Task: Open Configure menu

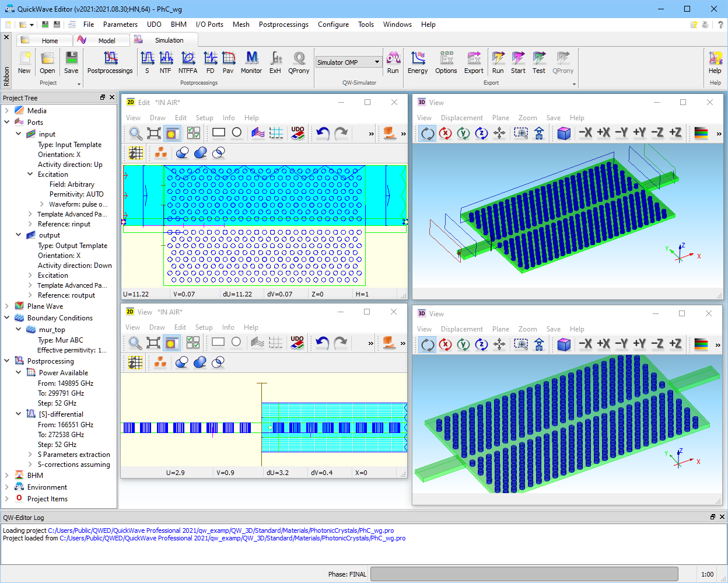Action: pos(333,25)
